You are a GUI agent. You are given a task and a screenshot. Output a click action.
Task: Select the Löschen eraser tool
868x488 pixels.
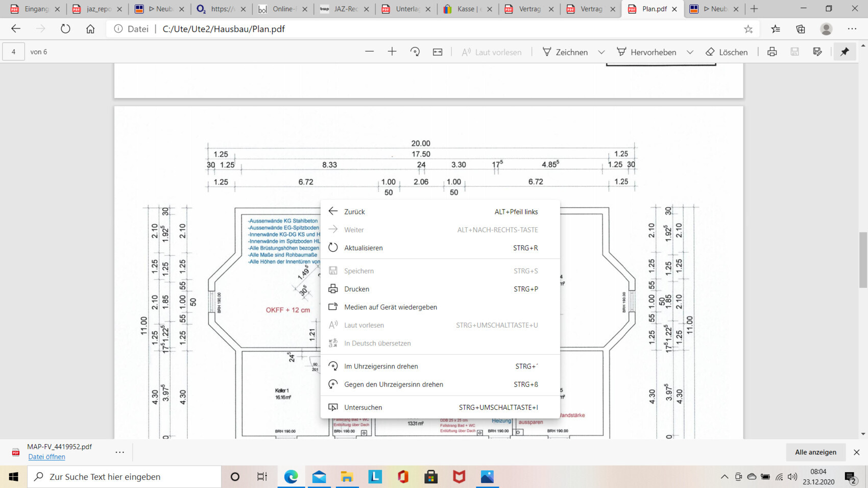727,52
